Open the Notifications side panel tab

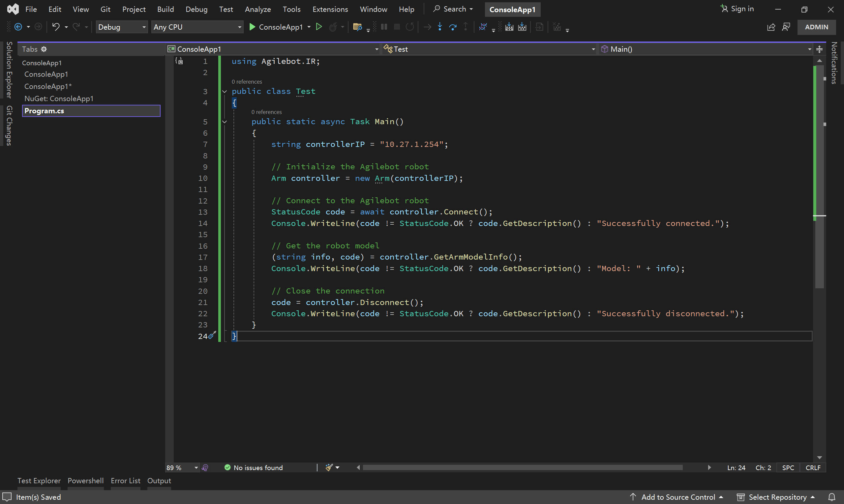tap(834, 63)
